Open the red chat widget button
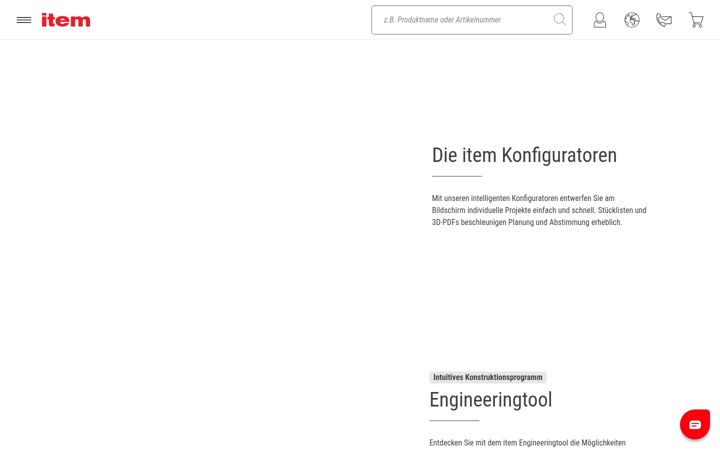720x450 pixels. click(695, 424)
